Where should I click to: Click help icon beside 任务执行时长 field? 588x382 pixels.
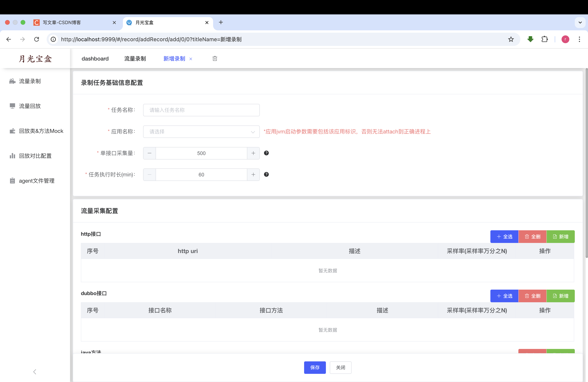266,174
